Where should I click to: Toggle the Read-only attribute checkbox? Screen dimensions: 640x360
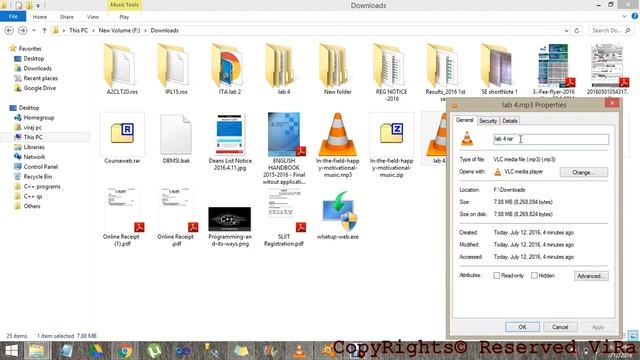point(497,276)
